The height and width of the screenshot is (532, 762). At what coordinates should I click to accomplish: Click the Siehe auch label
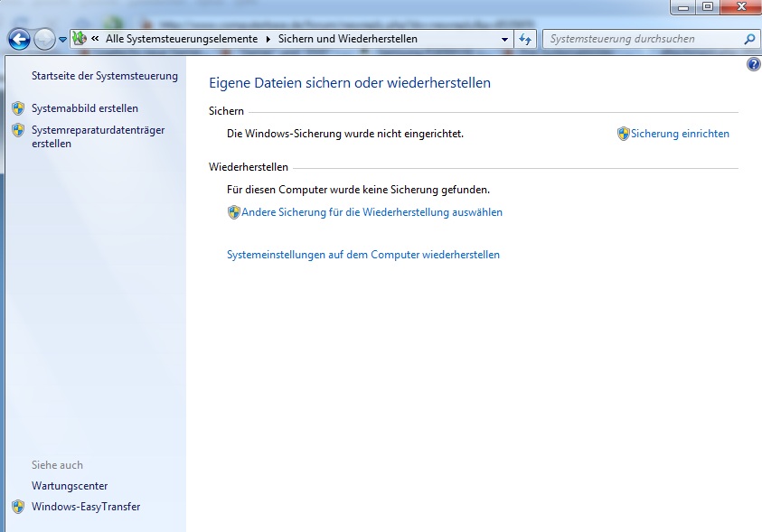point(57,465)
